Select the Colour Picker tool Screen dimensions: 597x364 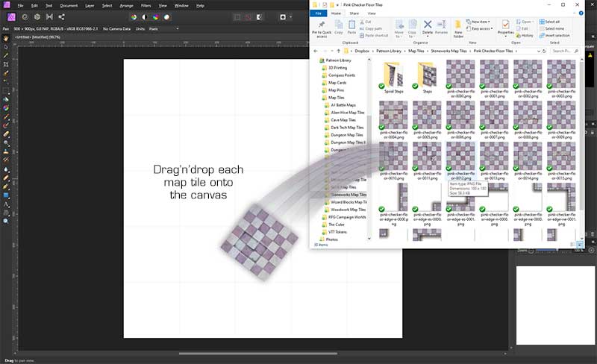(x=6, y=56)
